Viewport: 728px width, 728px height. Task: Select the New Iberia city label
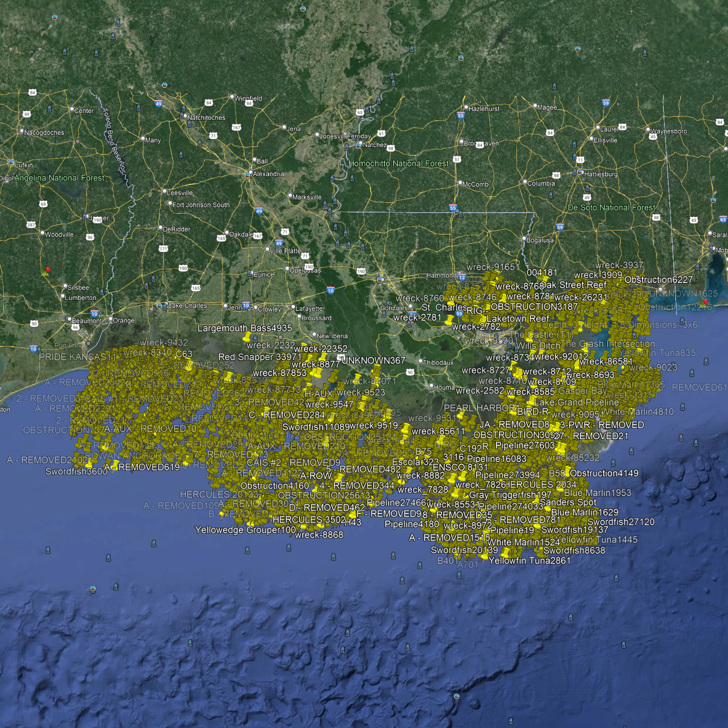(332, 336)
